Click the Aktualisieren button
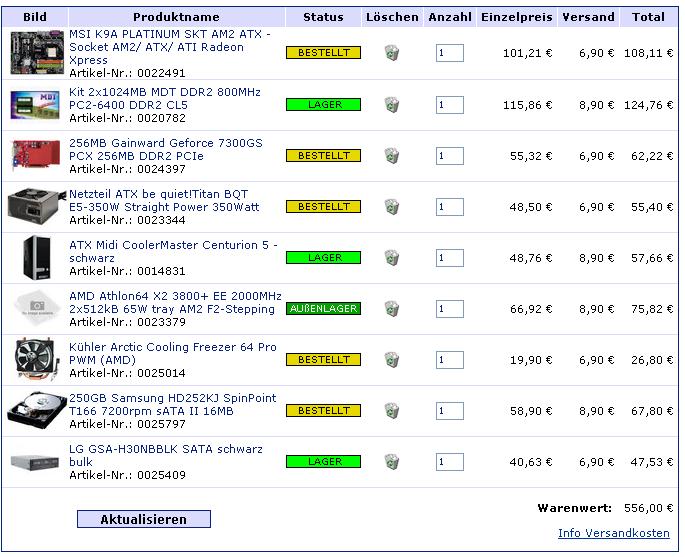 (x=144, y=519)
